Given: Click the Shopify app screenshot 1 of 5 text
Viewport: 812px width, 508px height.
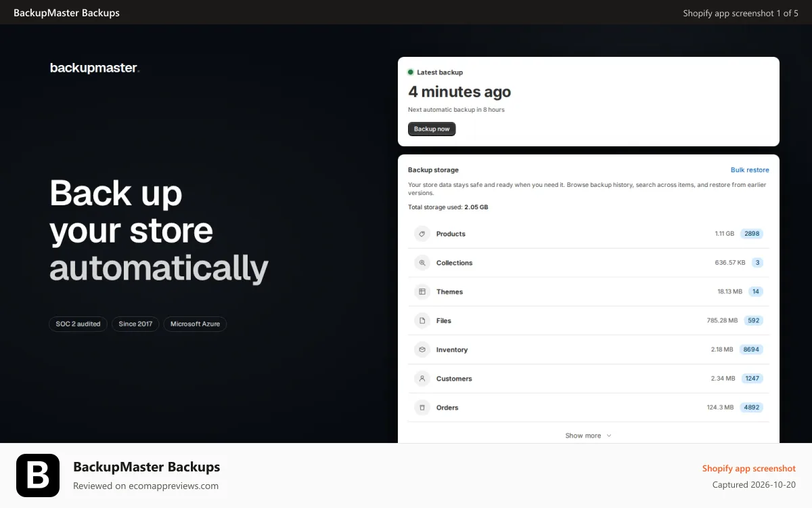Looking at the screenshot, I should coord(740,13).
